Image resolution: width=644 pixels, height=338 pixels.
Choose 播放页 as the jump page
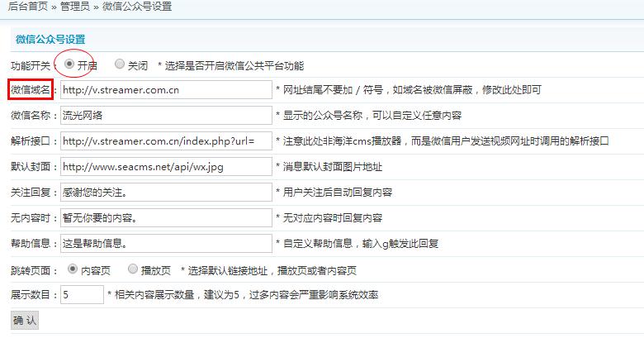pos(133,269)
